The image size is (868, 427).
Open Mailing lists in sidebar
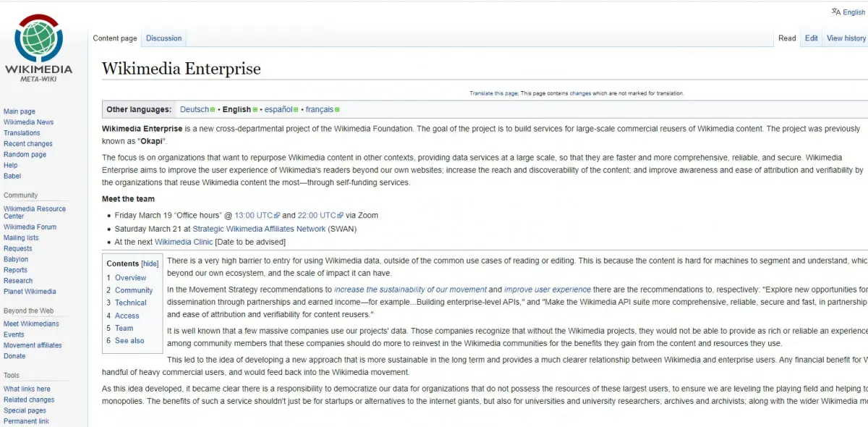(21, 237)
